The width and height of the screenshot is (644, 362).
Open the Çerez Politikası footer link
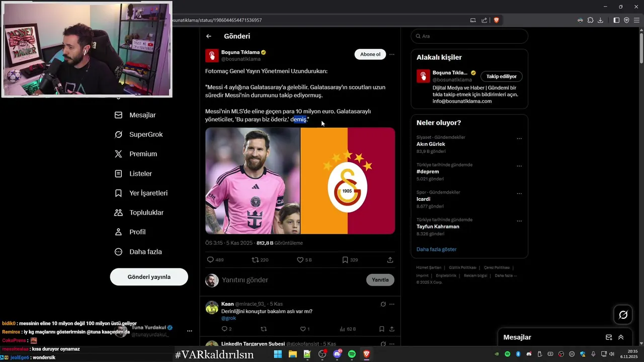[497, 267]
